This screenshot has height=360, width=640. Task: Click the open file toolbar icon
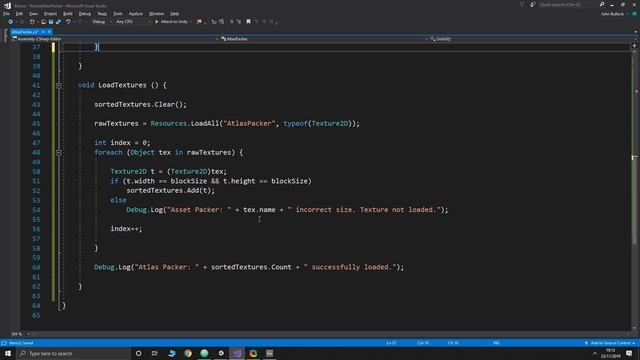[43, 22]
